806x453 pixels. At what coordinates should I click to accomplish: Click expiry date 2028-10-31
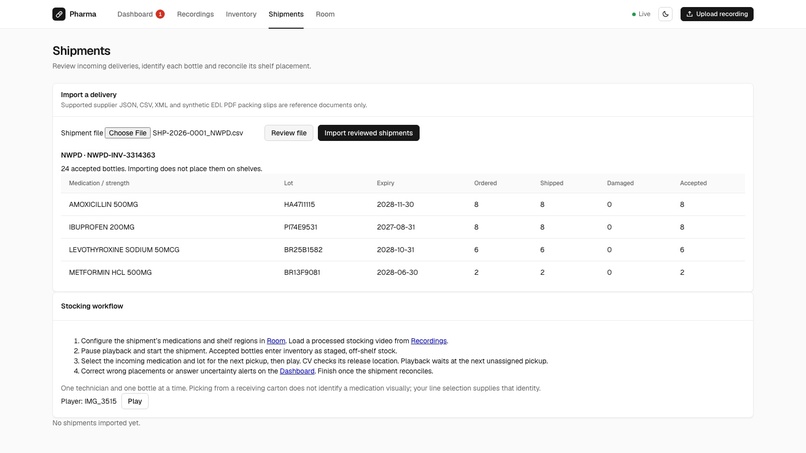395,249
